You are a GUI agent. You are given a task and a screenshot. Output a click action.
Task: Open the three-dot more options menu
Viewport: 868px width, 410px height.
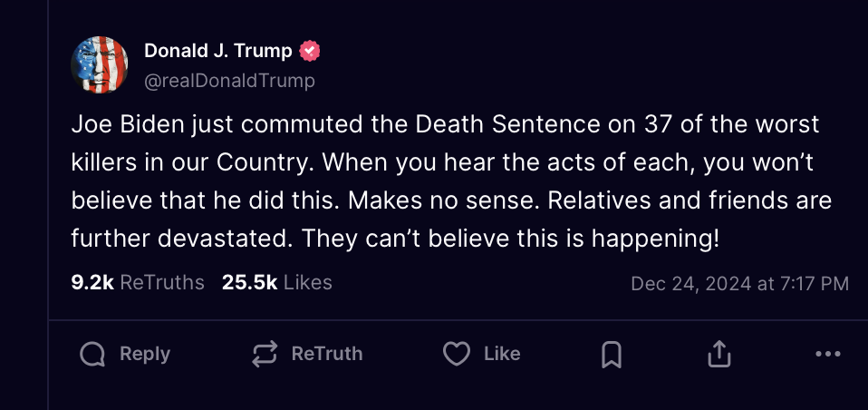828,354
